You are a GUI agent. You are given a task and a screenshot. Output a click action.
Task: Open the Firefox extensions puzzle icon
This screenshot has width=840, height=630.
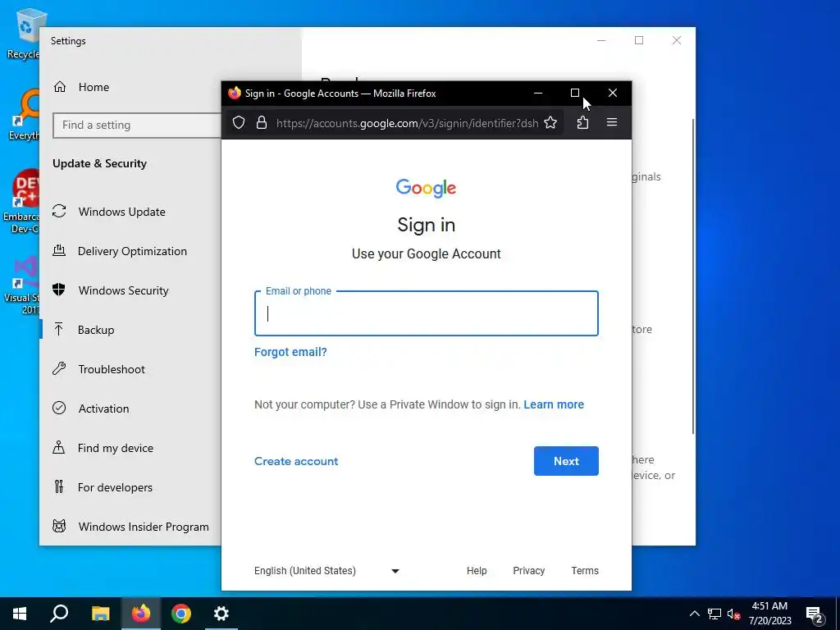pos(583,123)
